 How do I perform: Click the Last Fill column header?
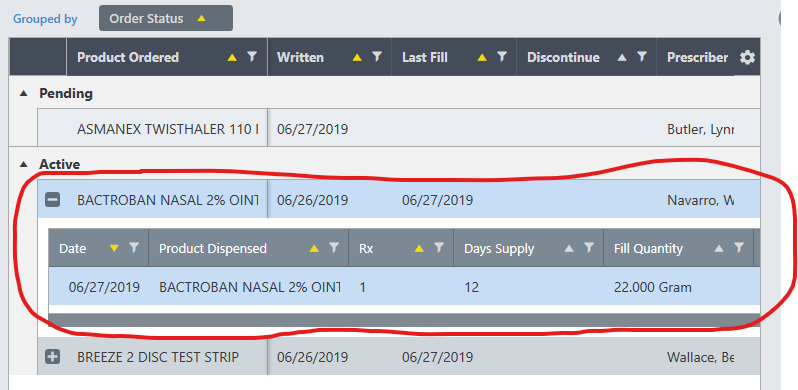pos(454,57)
